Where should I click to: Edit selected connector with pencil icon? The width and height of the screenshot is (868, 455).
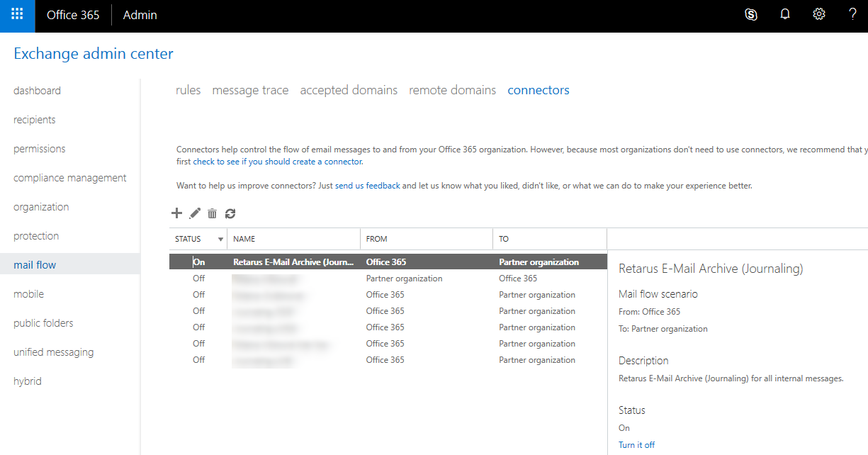(195, 213)
